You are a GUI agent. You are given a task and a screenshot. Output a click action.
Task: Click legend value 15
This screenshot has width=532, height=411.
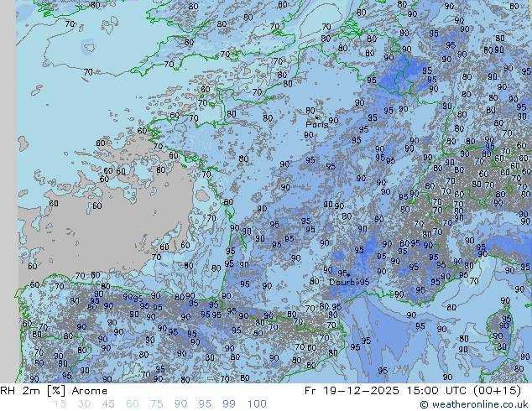(x=60, y=404)
